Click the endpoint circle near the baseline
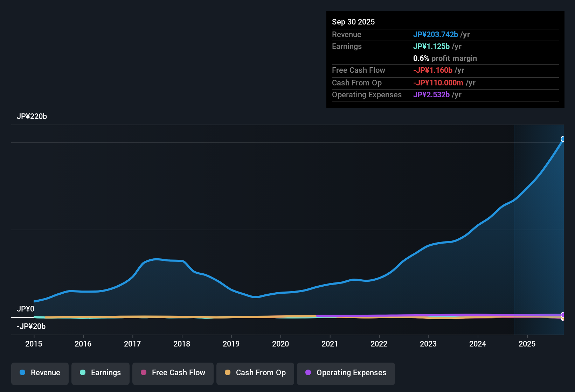The width and height of the screenshot is (575, 392). 563,316
